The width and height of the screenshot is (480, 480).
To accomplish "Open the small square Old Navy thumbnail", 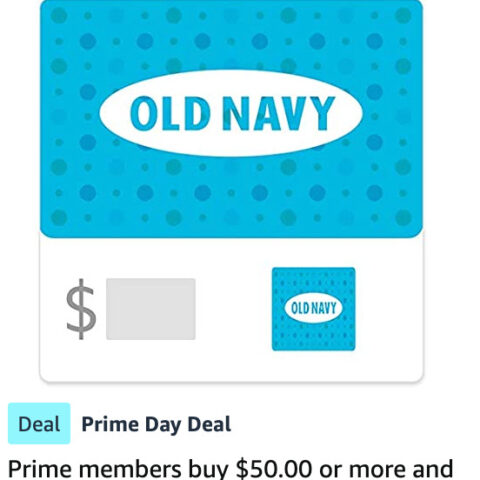I will [x=313, y=309].
